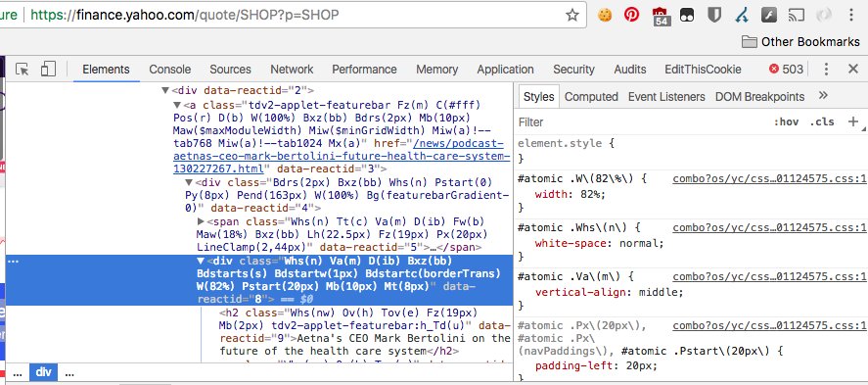
Task: Click the div breadcrumb at the bottom
Action: [43, 373]
